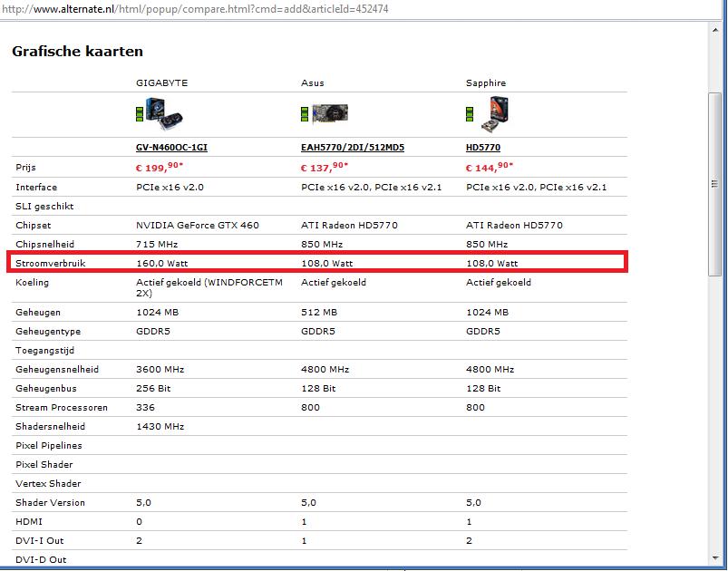Open the HD5770 product link
The height and width of the screenshot is (571, 728).
483,148
